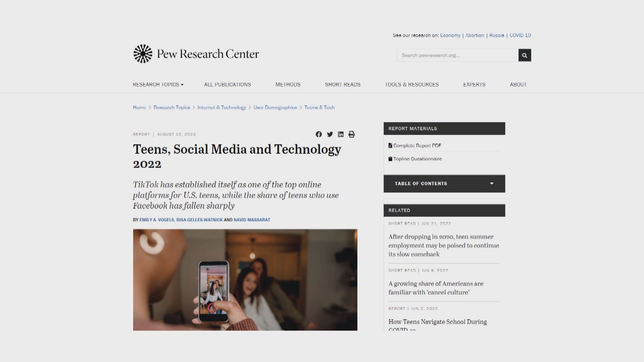Click the Pew Research Center logo
644x362 pixels.
196,54
